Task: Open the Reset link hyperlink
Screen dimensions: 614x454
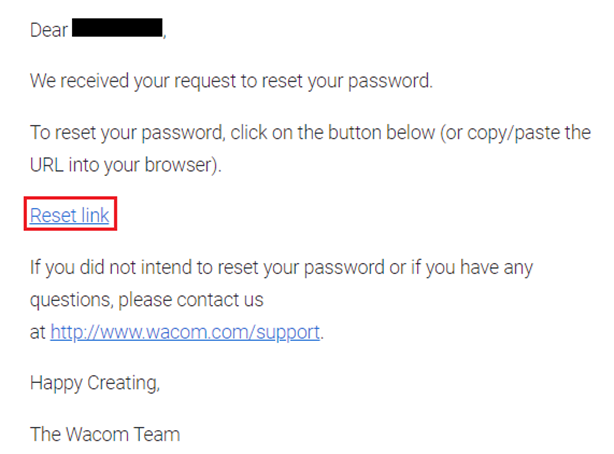Action: pos(70,215)
